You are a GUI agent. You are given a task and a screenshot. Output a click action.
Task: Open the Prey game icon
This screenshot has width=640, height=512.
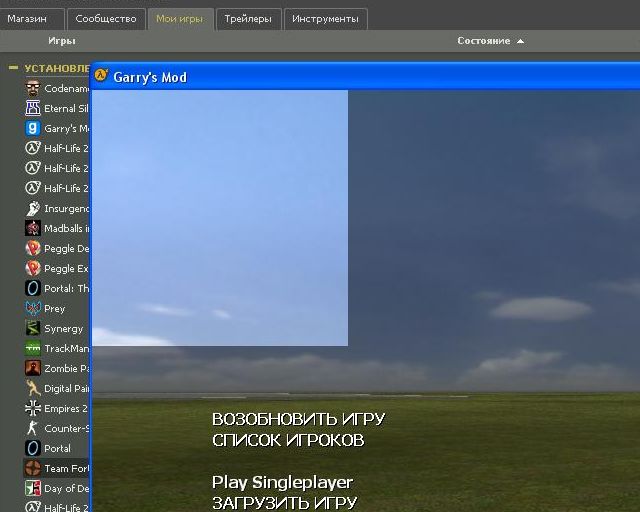tap(33, 308)
